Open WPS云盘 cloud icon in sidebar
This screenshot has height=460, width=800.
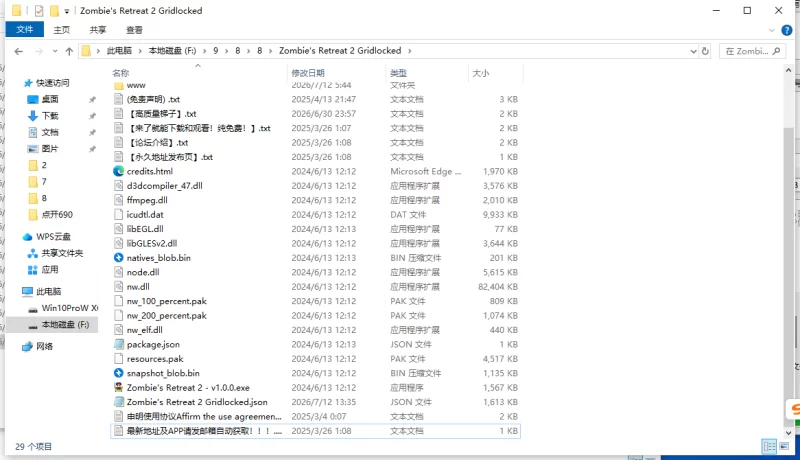pos(28,237)
